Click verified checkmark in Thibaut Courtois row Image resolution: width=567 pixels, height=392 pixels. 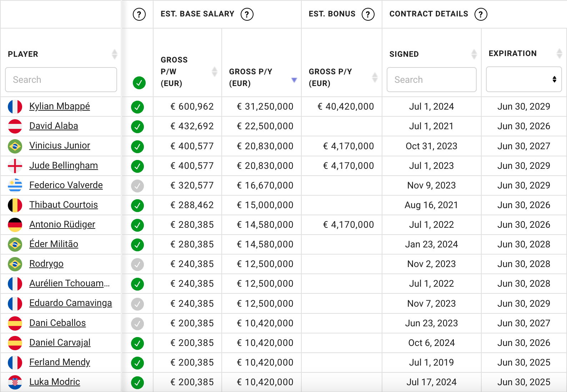[x=137, y=206]
